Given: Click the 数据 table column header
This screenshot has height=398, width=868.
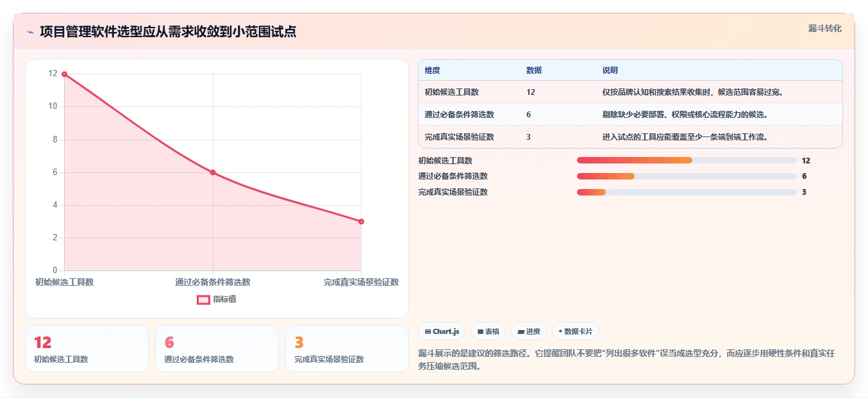Looking at the screenshot, I should tap(534, 70).
